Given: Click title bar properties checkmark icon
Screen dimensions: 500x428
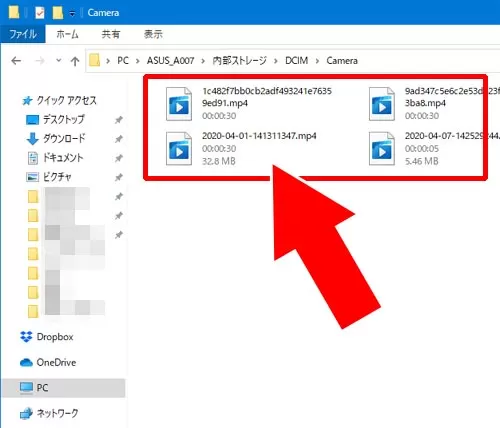Looking at the screenshot, I should click(40, 13).
